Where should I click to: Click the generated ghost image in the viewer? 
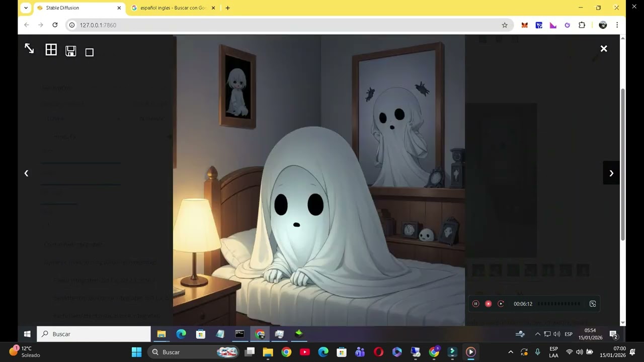(x=319, y=180)
